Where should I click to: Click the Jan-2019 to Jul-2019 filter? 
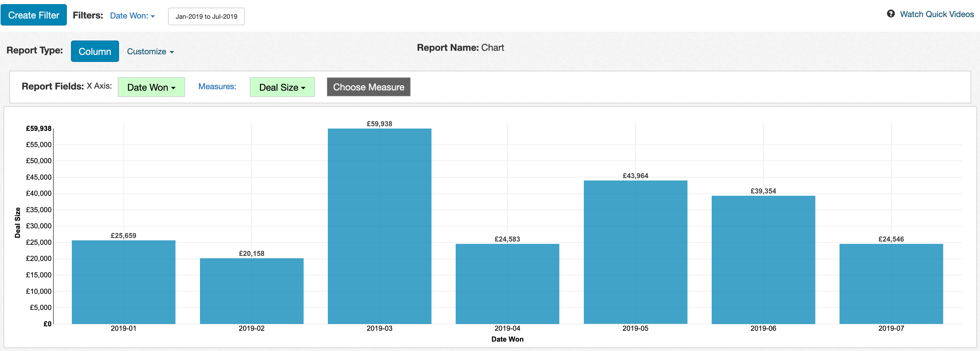pyautogui.click(x=206, y=16)
